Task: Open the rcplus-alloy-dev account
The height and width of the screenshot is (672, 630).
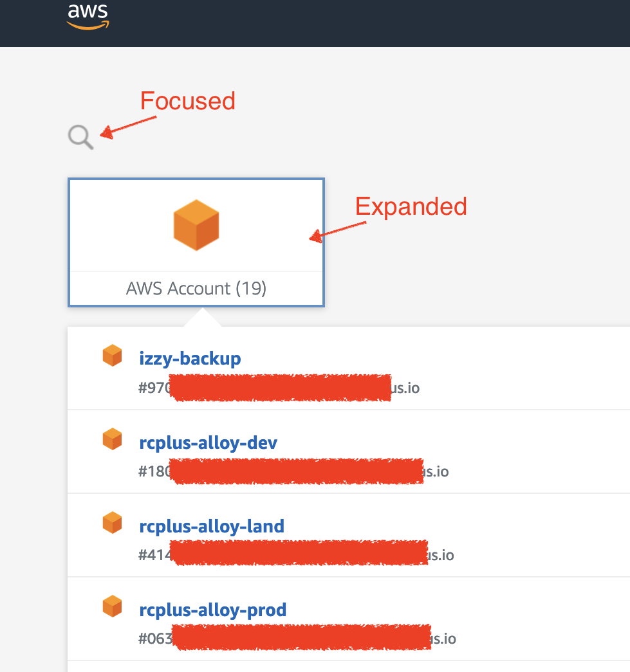Action: (x=208, y=442)
